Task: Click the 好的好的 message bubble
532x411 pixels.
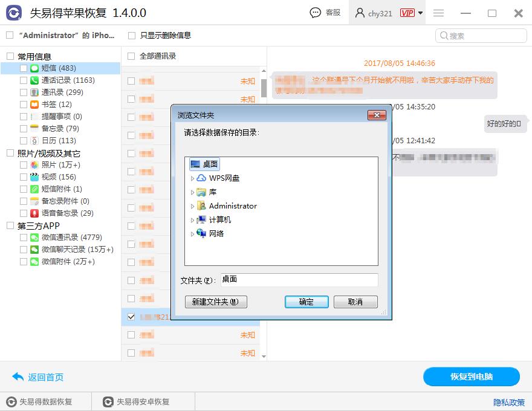Action: [505, 124]
